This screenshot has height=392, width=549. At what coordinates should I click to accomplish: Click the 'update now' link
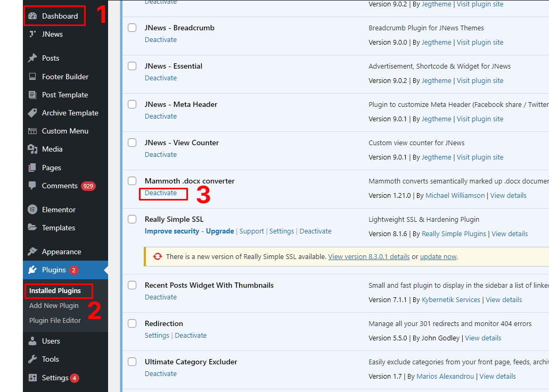[438, 256]
